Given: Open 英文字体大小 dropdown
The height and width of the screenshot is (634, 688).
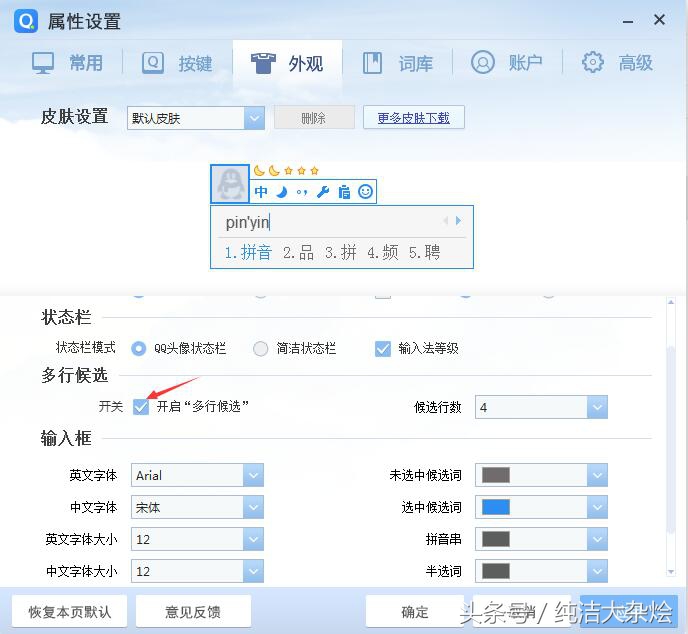Looking at the screenshot, I should tap(197, 539).
